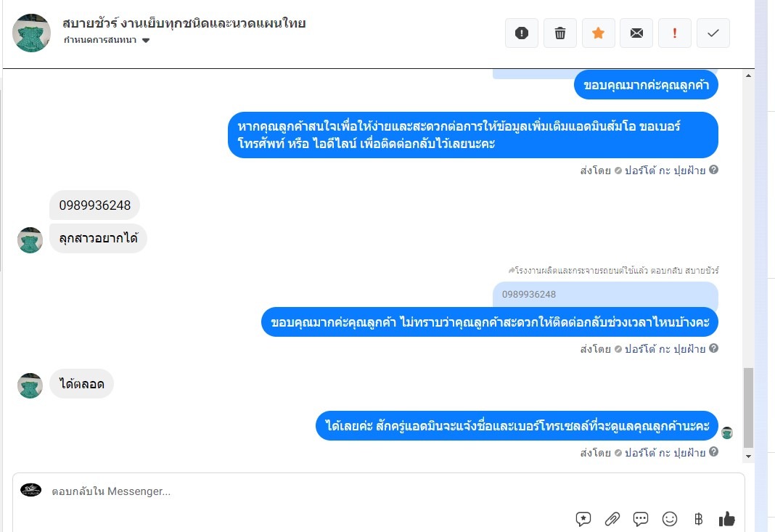Mark conversation done with checkmark button
The height and width of the screenshot is (532, 775).
713,33
